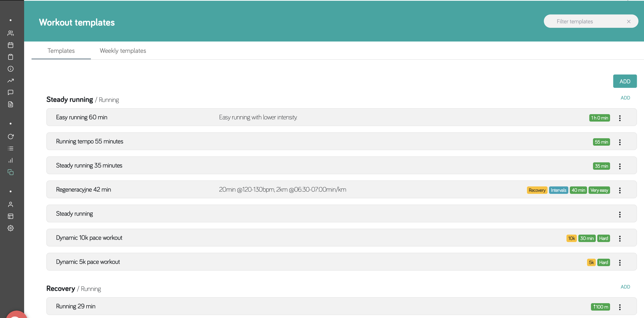This screenshot has width=644, height=318.
Task: Open the athletes group icon in sidebar
Action: pos(11,33)
